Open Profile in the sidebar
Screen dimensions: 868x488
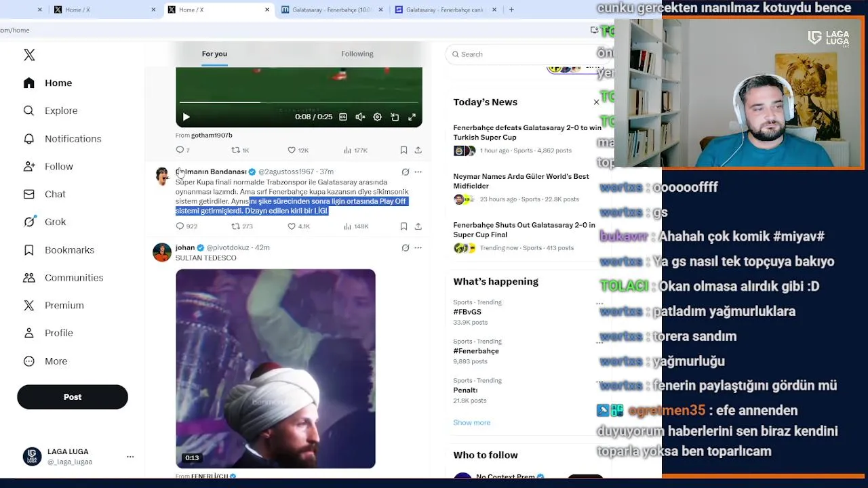pyautogui.click(x=47, y=333)
